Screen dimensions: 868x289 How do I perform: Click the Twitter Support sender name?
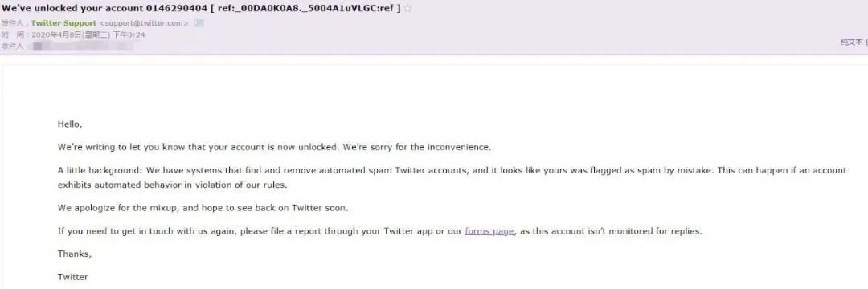click(63, 23)
